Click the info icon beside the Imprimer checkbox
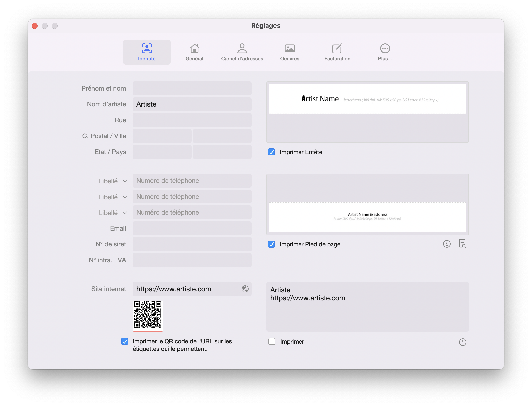The width and height of the screenshot is (532, 406). coord(463,342)
